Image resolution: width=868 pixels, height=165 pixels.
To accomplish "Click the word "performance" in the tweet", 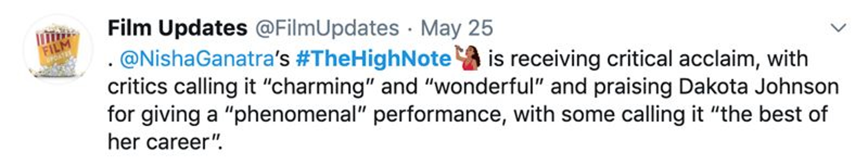I will coord(438,115).
